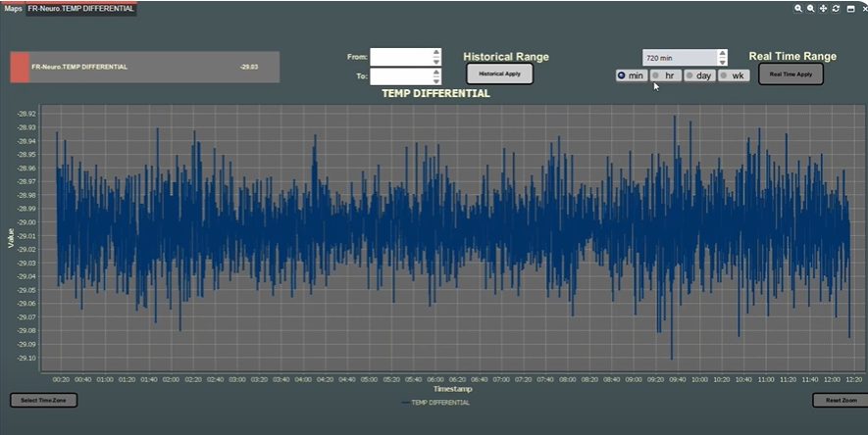This screenshot has height=435, width=868.
Task: Select the FR-Neuro TEMP DIFFERENTIAL tab
Action: (x=80, y=8)
